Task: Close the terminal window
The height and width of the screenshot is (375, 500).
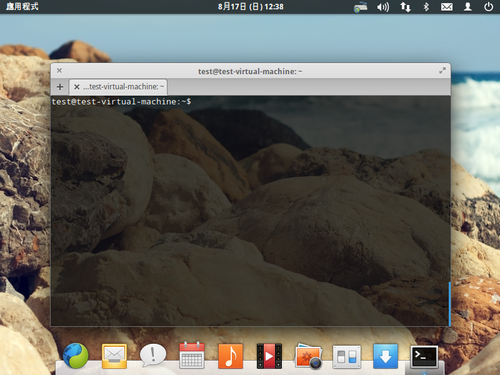Action: [x=59, y=70]
